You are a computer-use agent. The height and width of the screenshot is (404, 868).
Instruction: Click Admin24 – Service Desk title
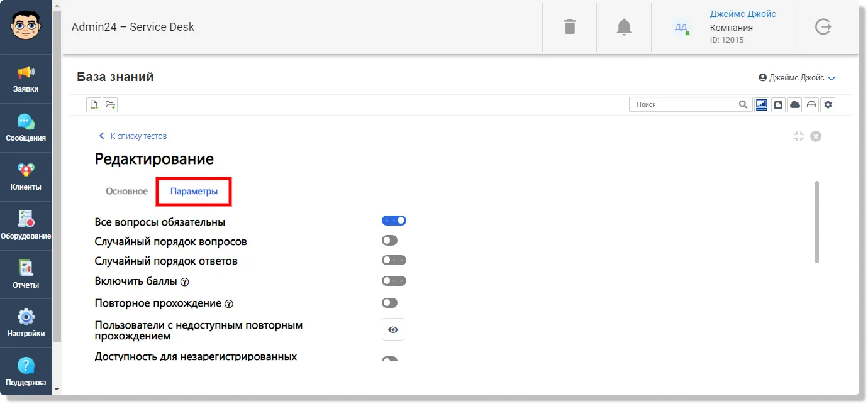tap(133, 27)
